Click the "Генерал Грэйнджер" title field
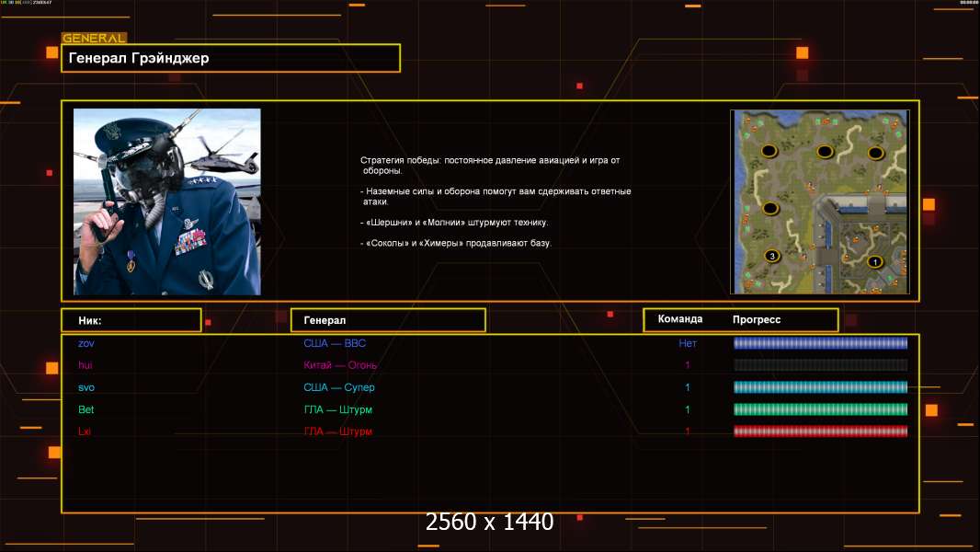980x552 pixels. [x=230, y=58]
